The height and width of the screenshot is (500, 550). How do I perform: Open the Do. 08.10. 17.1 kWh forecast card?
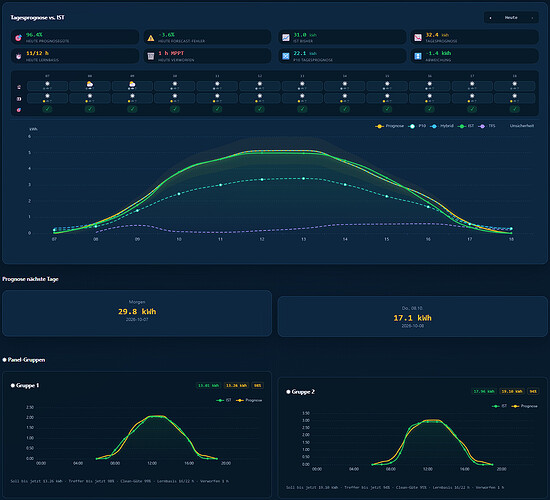(412, 316)
